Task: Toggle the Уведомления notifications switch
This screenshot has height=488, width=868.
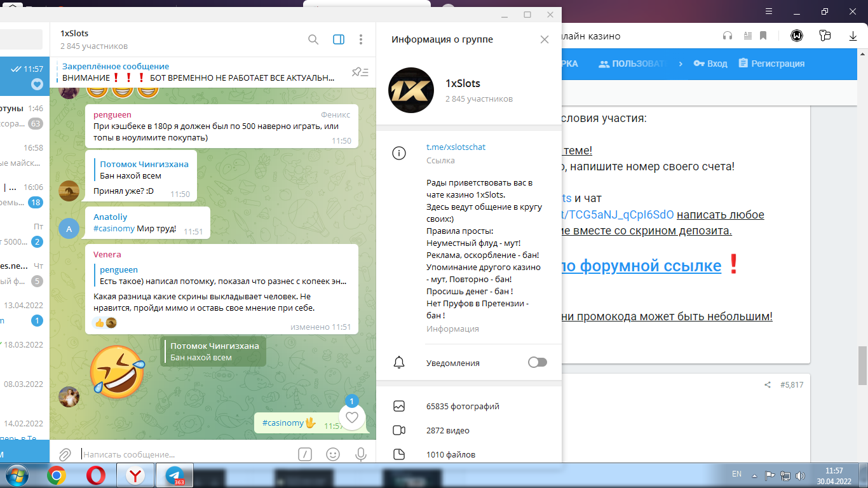Action: tap(538, 362)
